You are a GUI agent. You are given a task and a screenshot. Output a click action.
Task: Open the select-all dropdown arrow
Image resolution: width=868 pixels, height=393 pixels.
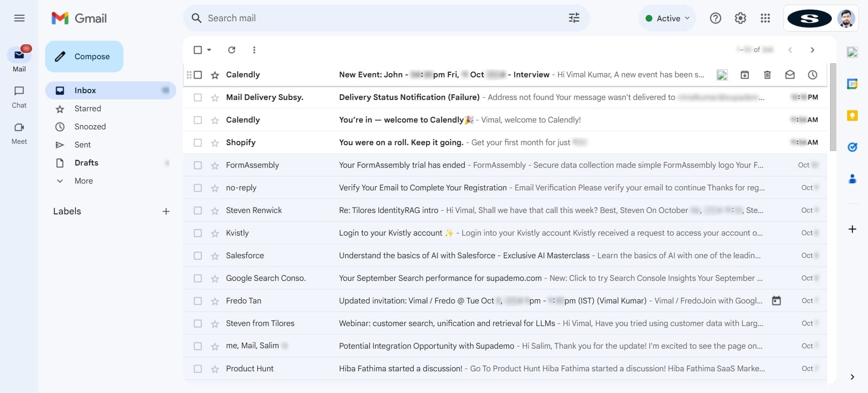tap(209, 50)
